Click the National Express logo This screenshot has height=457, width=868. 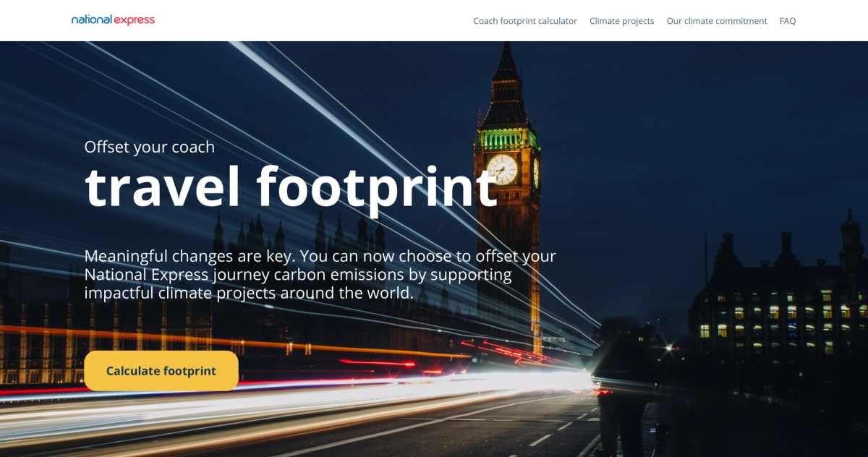[x=113, y=20]
